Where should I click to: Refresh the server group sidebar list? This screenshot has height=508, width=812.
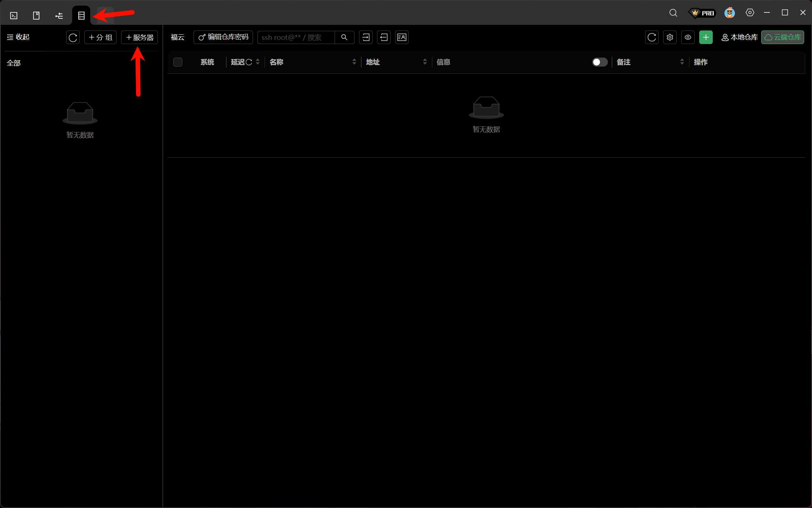[x=73, y=37]
